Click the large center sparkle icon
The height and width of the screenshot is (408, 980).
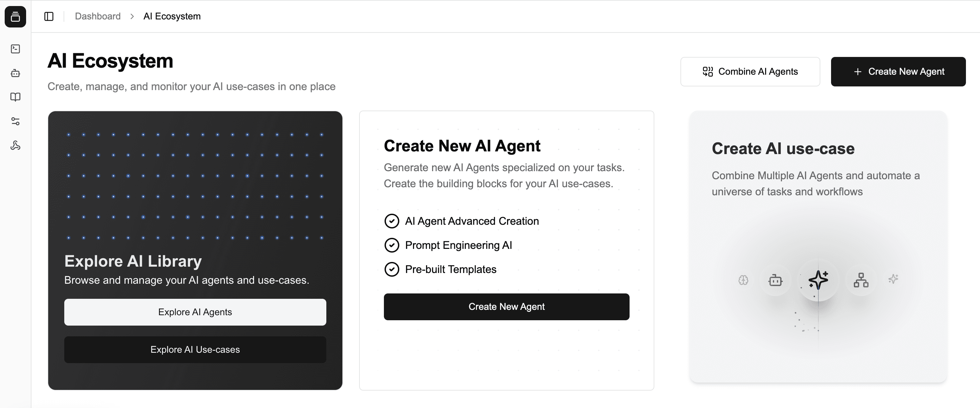(818, 280)
